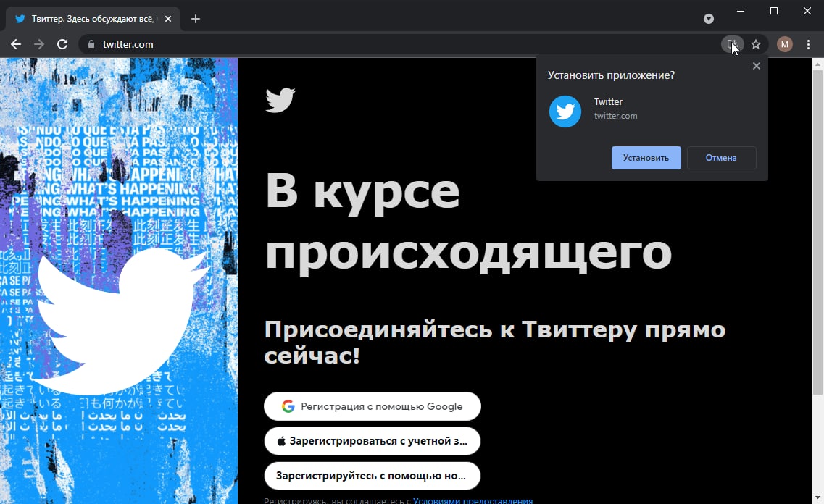Click the padlock site info icon
Screen dimensions: 824x504
click(91, 45)
